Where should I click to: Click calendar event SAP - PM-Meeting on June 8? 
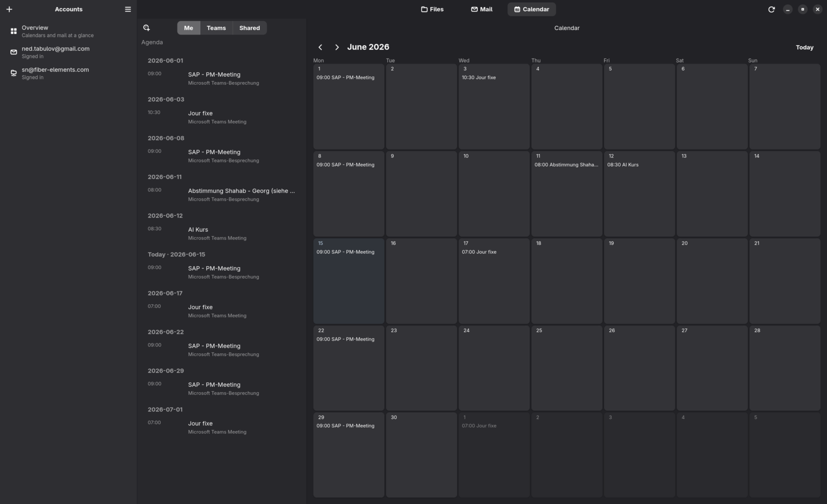pyautogui.click(x=345, y=165)
